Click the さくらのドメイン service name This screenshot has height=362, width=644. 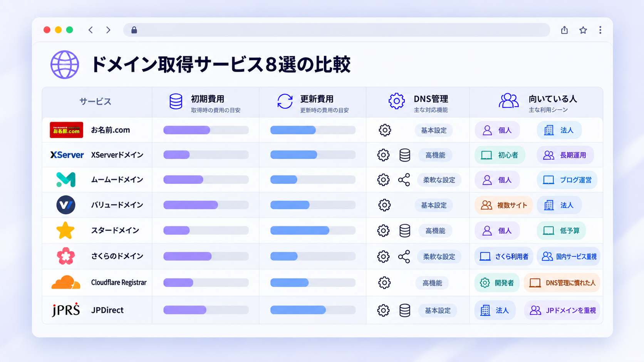117,256
